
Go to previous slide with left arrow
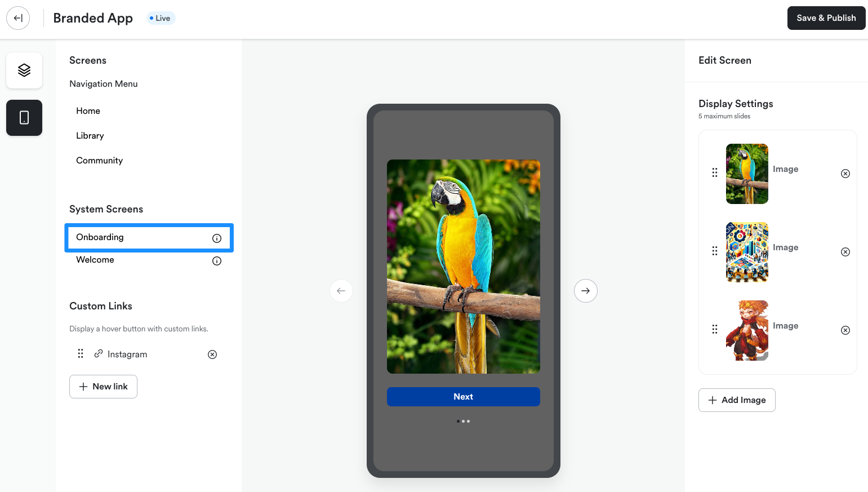tap(341, 291)
